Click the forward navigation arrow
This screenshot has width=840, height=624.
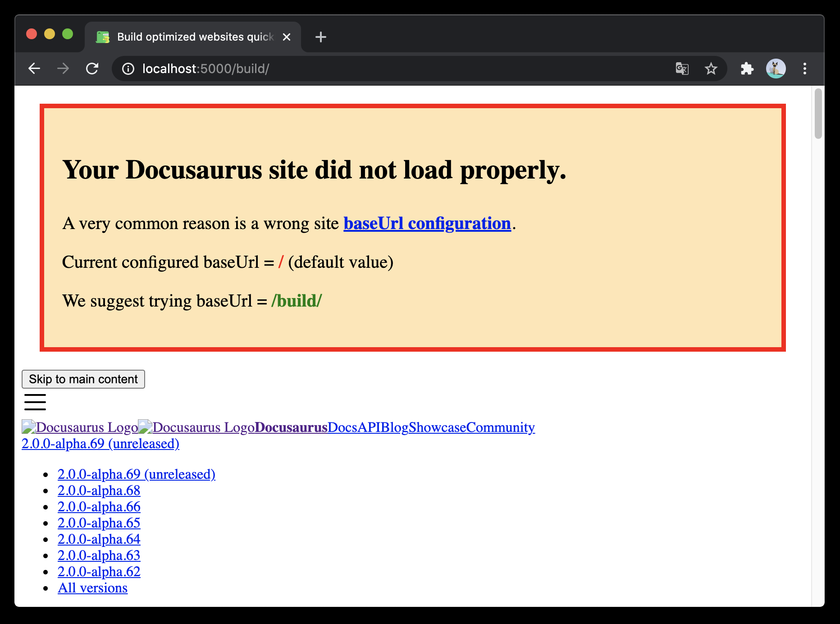63,69
